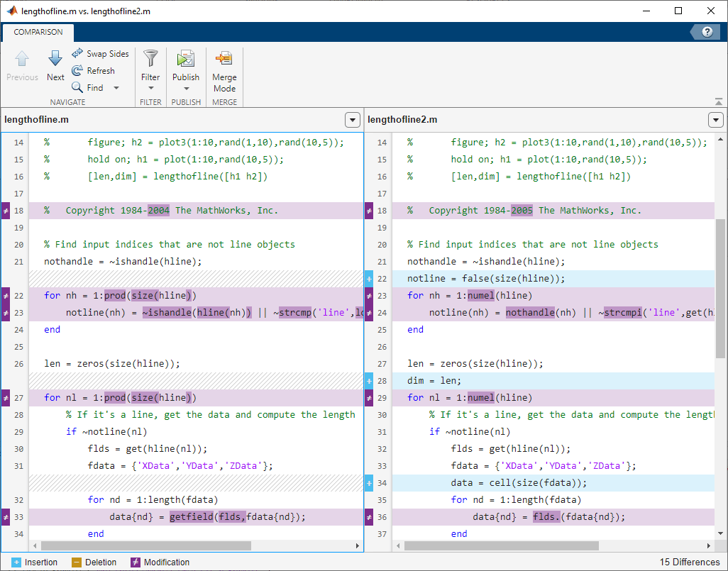Switch to the COMPARISON tab

coord(37,32)
